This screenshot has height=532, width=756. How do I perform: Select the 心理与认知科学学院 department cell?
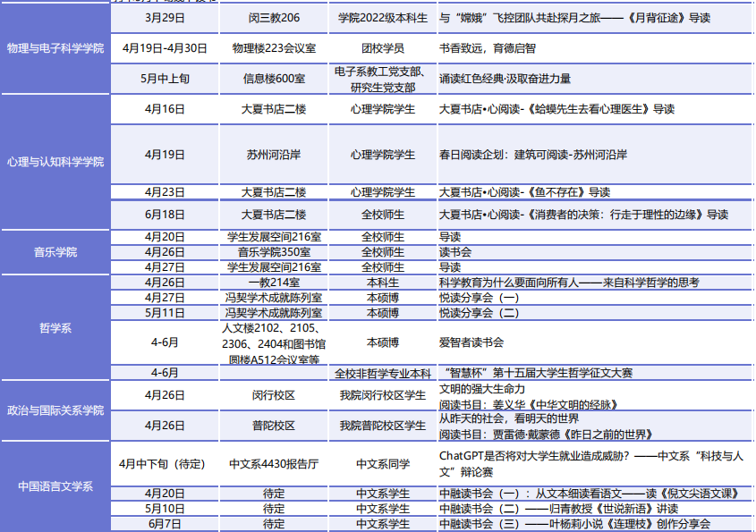pos(55,162)
